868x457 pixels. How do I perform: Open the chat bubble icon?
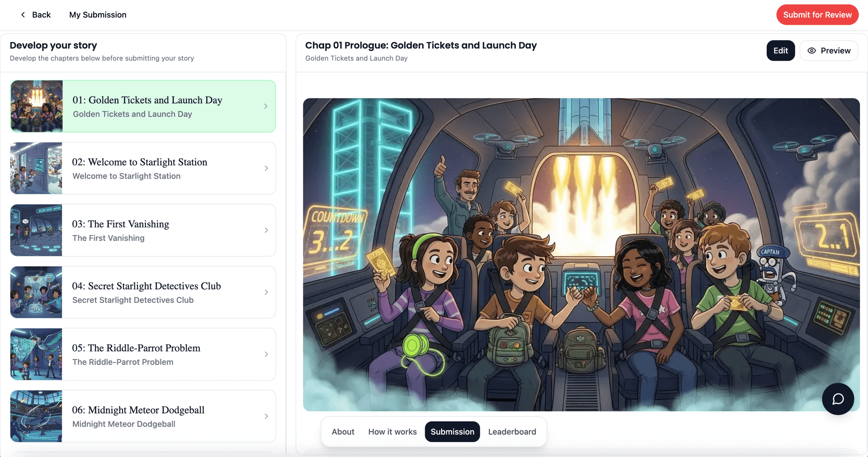point(838,399)
